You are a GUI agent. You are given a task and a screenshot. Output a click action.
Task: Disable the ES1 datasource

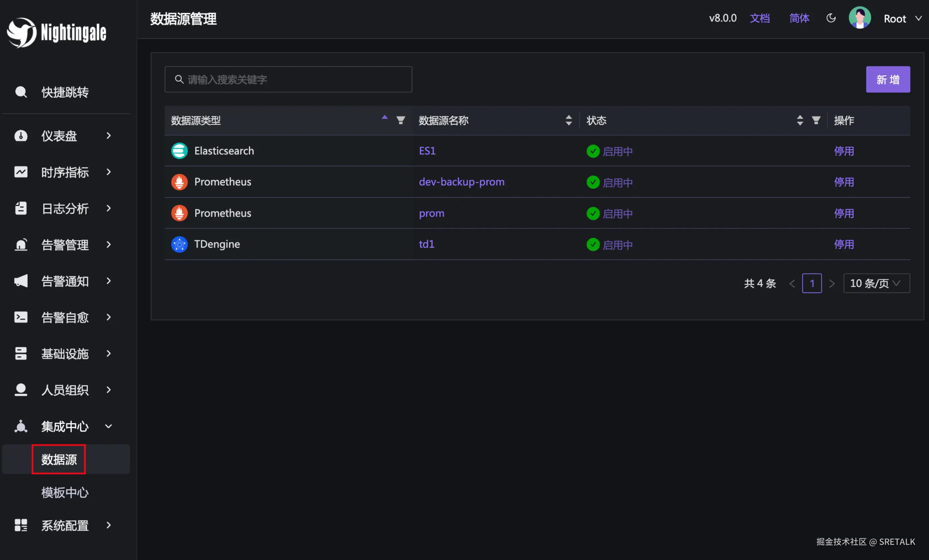click(x=843, y=151)
